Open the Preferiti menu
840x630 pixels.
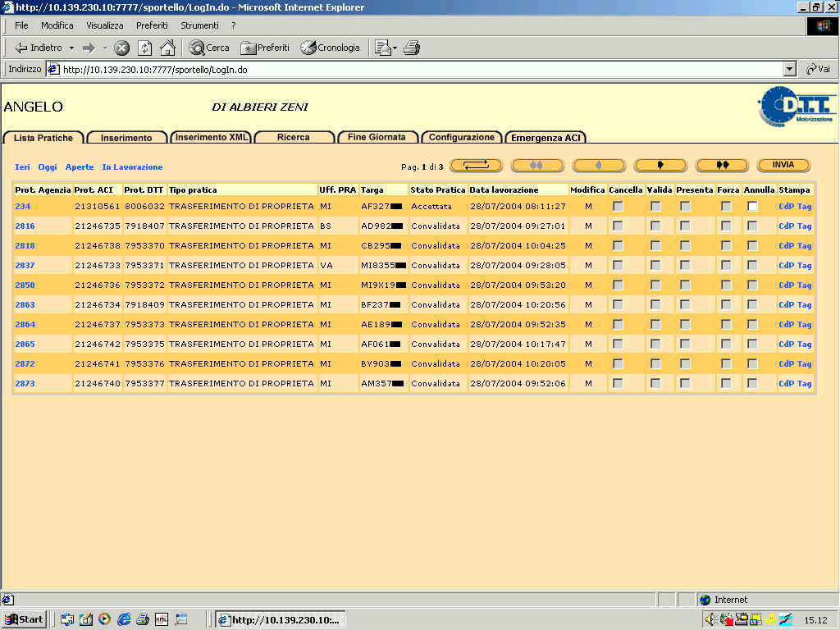pyautogui.click(x=152, y=25)
